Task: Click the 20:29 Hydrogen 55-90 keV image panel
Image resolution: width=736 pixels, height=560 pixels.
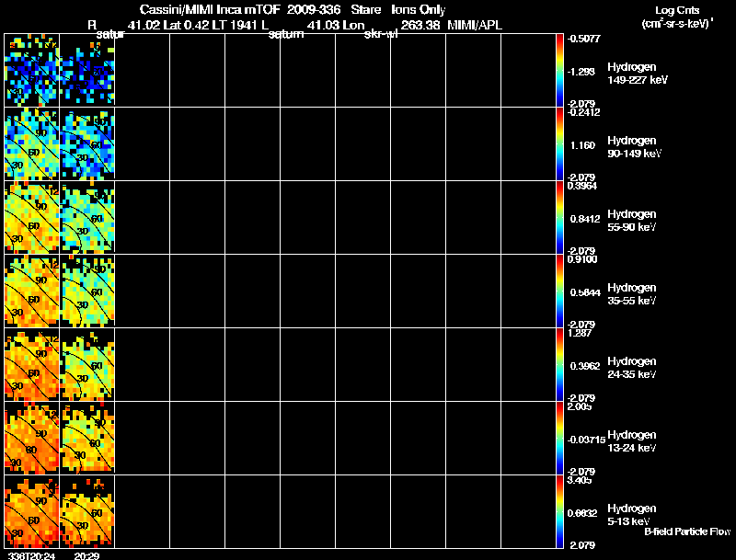Action: click(x=87, y=217)
